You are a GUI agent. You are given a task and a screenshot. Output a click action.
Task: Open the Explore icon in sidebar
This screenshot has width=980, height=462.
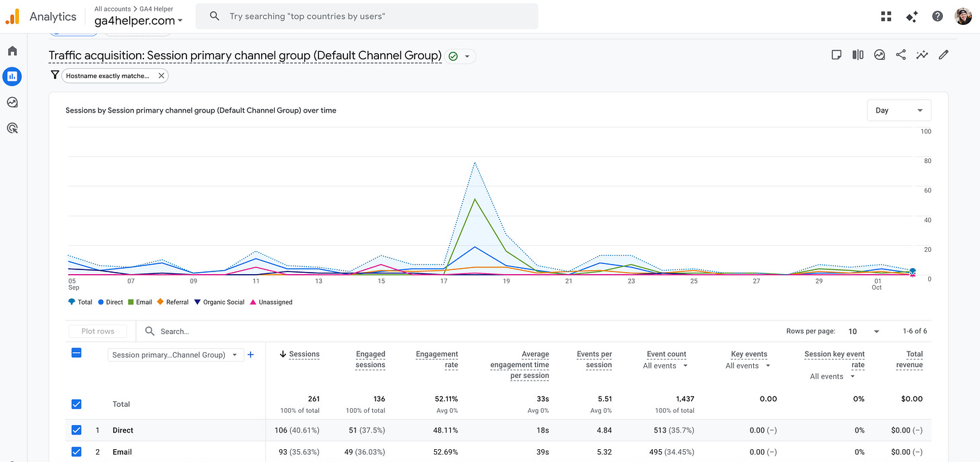12,102
